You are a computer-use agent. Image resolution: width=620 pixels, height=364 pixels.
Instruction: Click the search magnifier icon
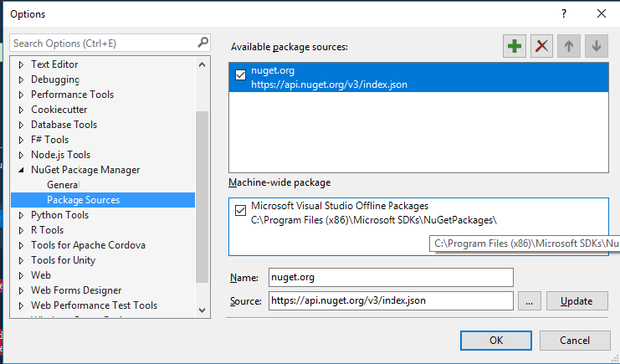click(202, 42)
